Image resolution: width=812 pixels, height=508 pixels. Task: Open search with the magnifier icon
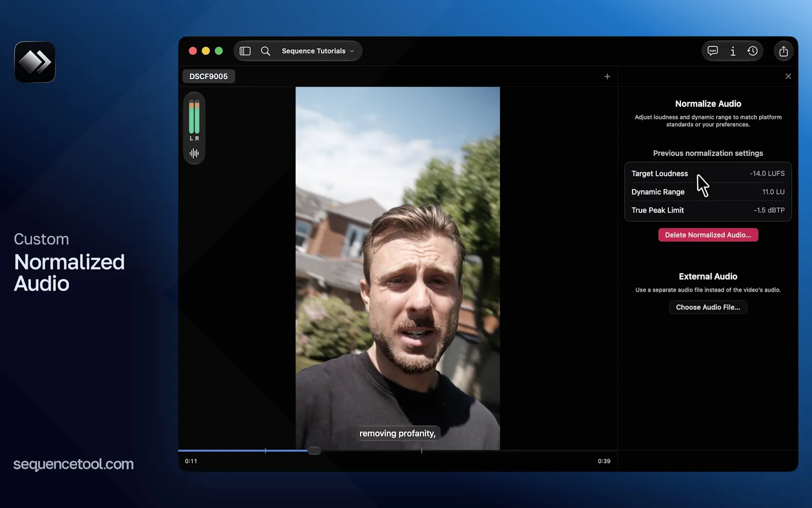[x=265, y=51]
